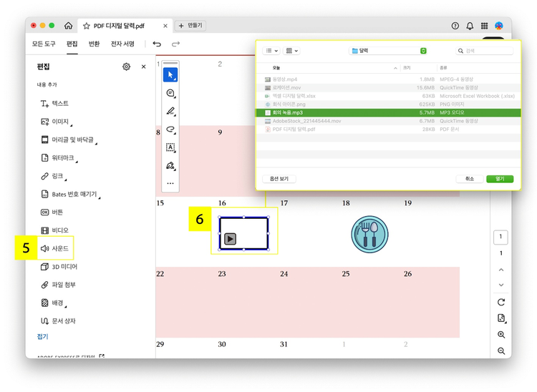Close the 편집 panel
537x392 pixels.
143,67
